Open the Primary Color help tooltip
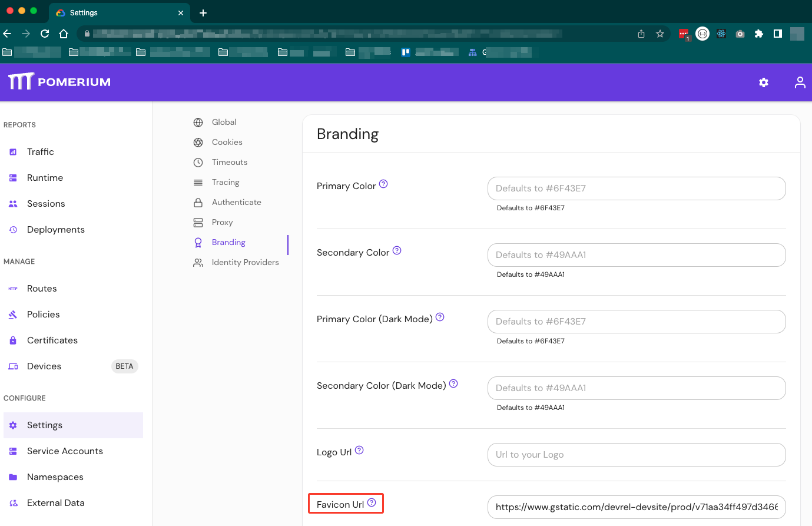Screen dimensions: 812x526 coord(383,184)
